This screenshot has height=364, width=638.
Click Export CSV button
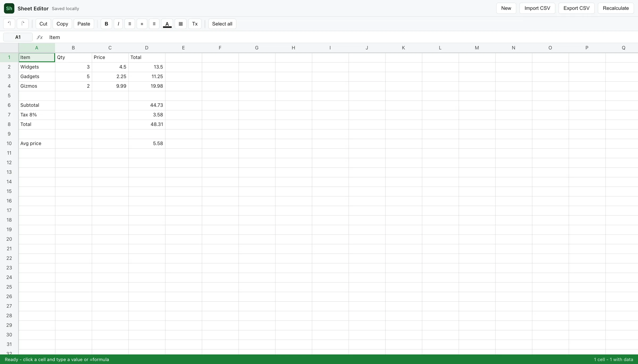(577, 8)
